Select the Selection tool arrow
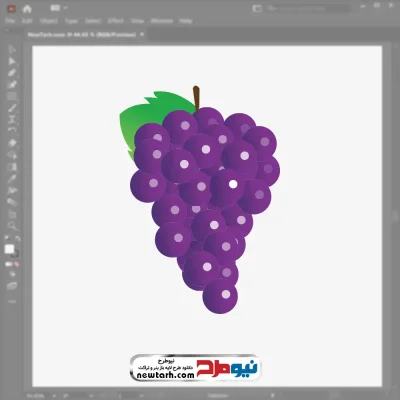400x400 pixels. (12, 50)
